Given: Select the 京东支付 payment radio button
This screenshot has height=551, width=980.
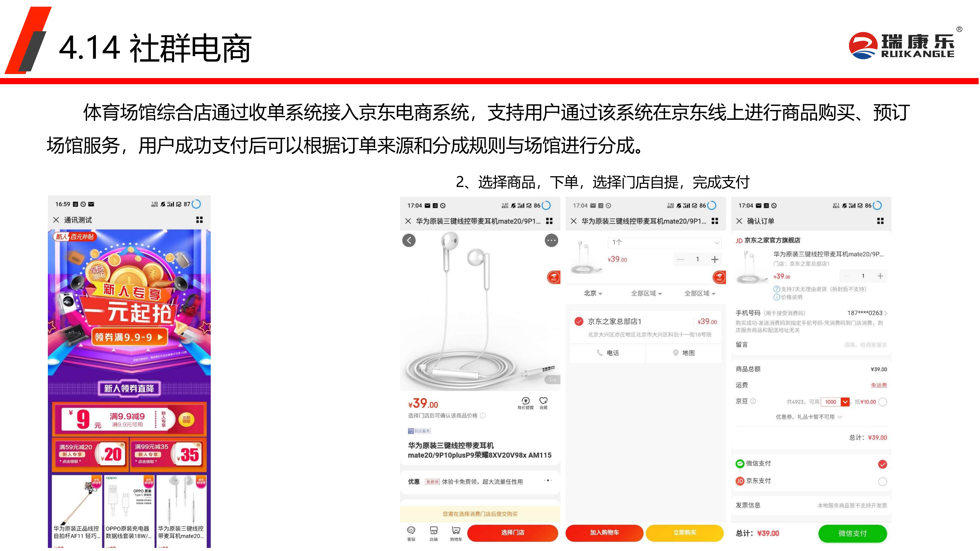Looking at the screenshot, I should point(883,481).
